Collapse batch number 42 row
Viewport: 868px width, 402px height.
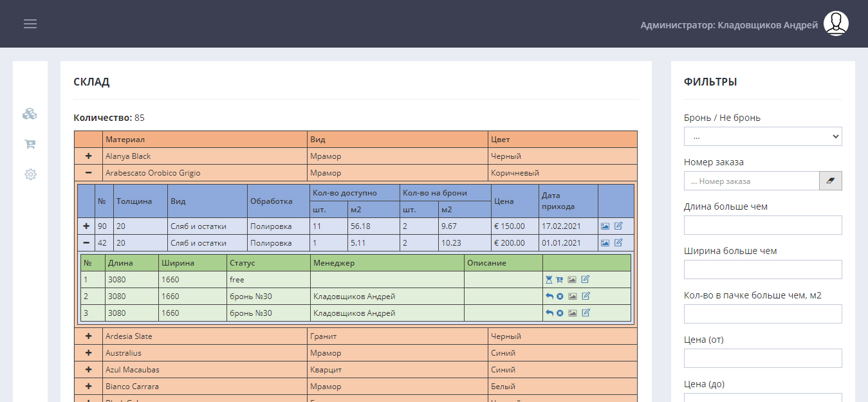click(x=86, y=243)
